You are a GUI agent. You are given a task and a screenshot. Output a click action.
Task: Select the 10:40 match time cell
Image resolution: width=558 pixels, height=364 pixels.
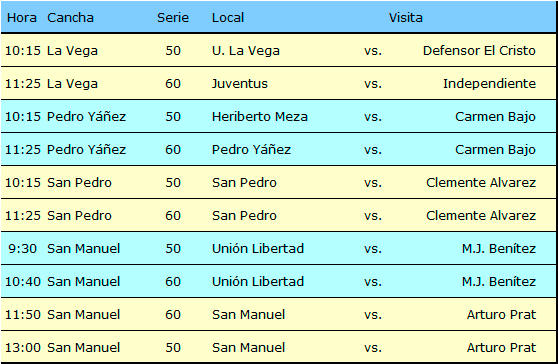click(x=23, y=281)
